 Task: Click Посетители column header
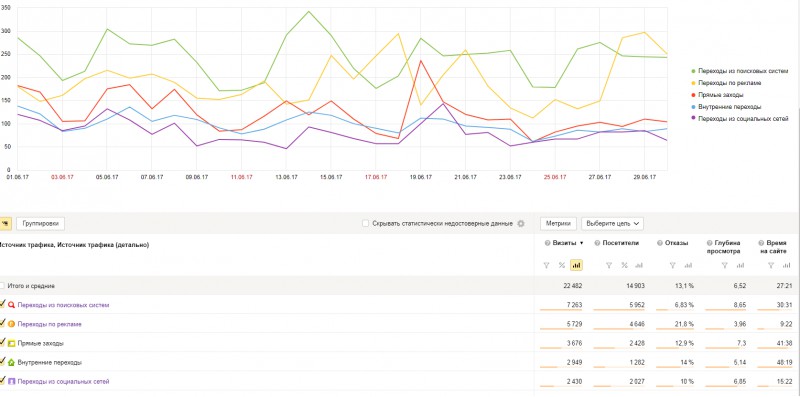tap(620, 243)
